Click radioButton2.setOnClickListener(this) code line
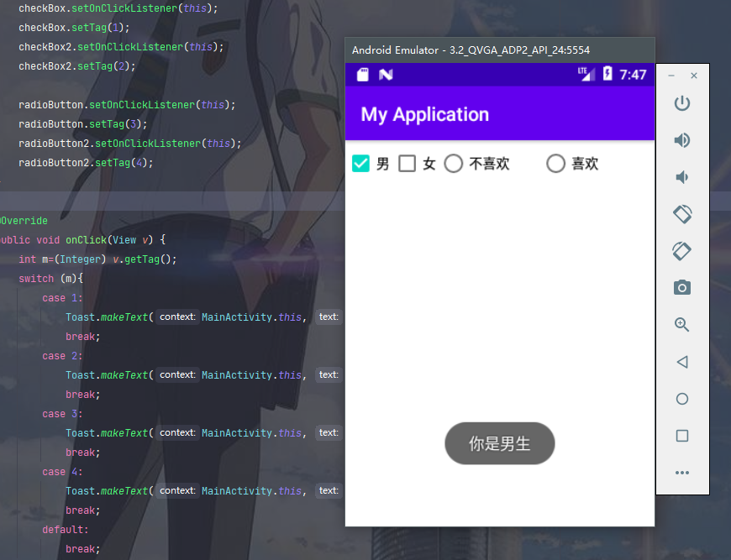This screenshot has width=731, height=560. [x=130, y=144]
